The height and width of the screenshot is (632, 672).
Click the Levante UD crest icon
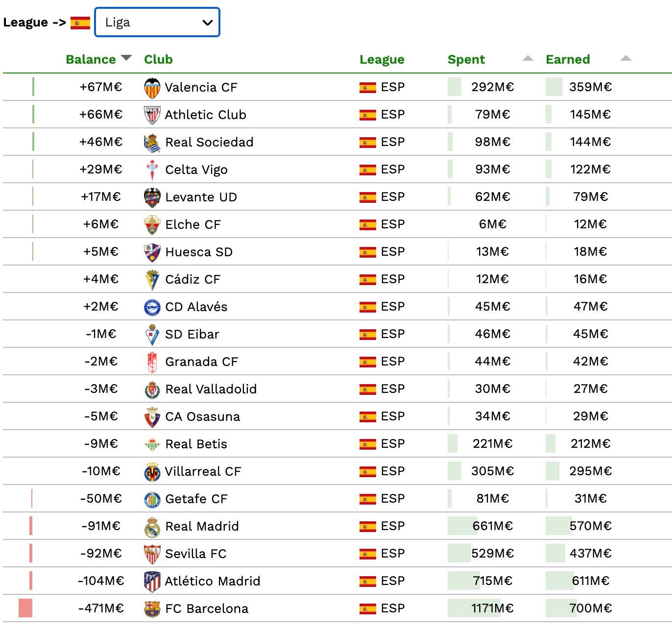[152, 197]
